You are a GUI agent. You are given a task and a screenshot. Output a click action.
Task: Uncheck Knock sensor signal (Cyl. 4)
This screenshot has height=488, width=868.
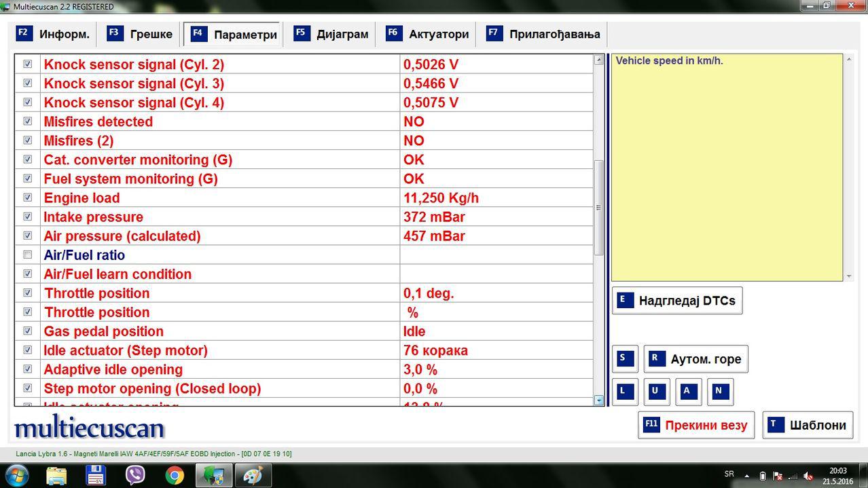(28, 102)
